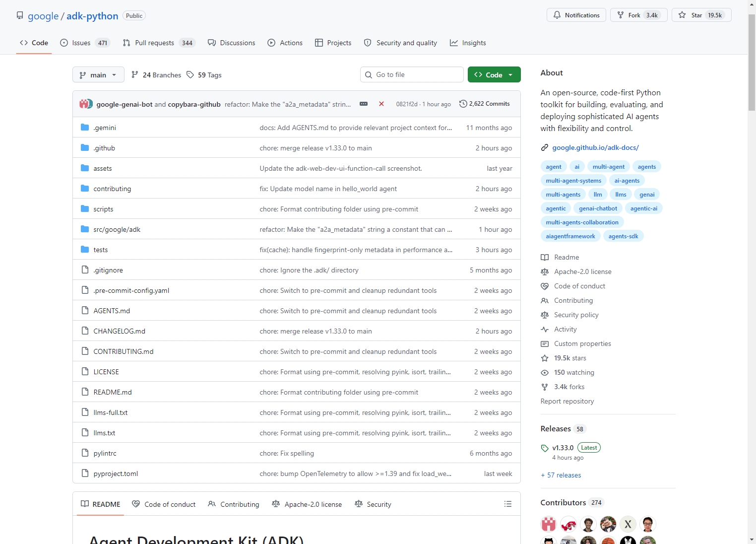Select the Projects tab
The width and height of the screenshot is (756, 544).
pos(333,43)
